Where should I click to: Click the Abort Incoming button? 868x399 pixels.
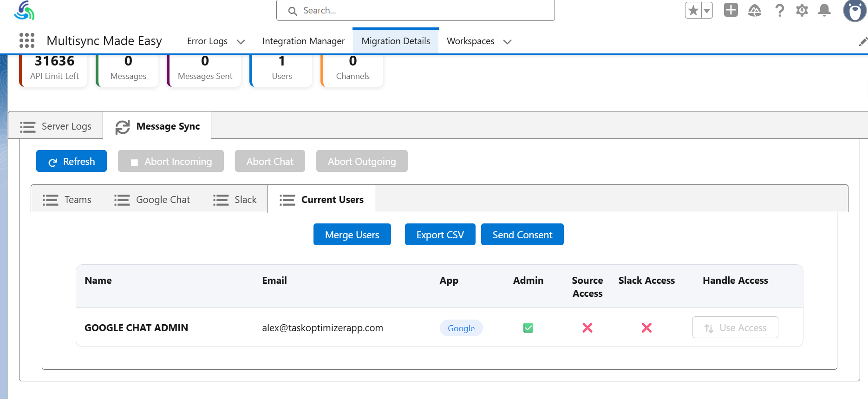(x=171, y=161)
